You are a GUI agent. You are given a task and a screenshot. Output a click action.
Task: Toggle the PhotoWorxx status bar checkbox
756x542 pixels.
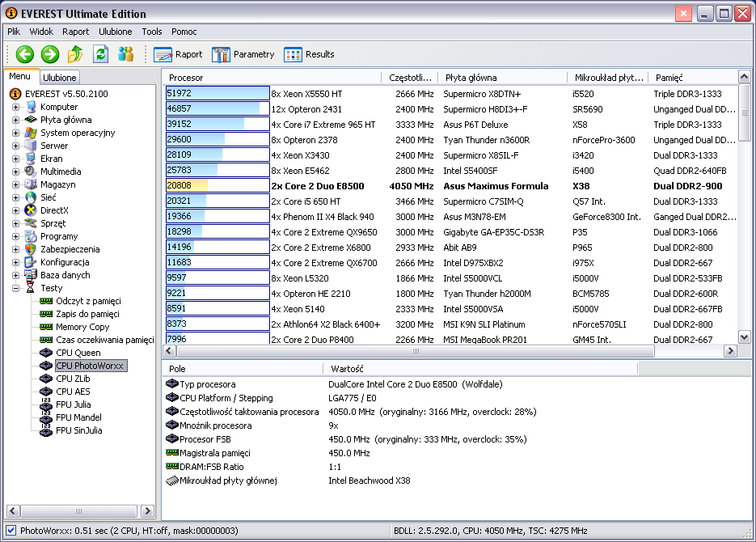pyautogui.click(x=11, y=531)
